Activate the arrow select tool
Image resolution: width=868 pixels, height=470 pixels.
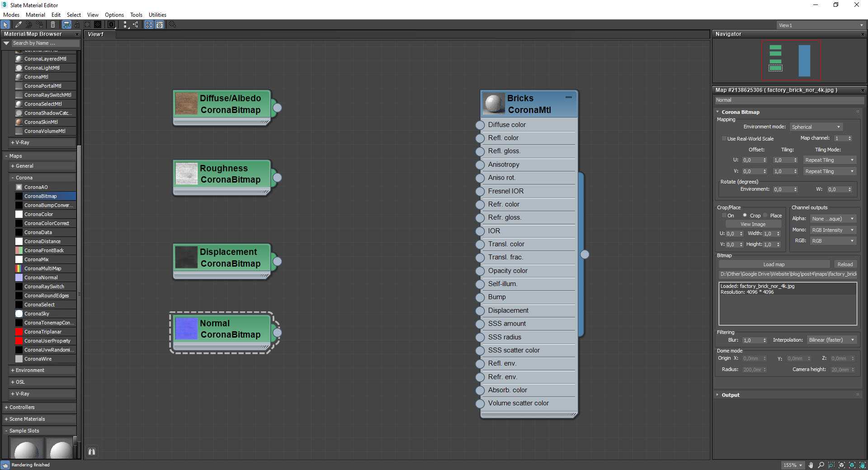pyautogui.click(x=5, y=25)
